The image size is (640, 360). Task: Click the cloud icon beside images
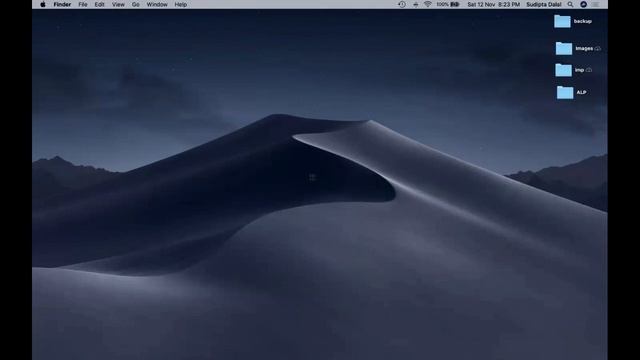click(598, 49)
